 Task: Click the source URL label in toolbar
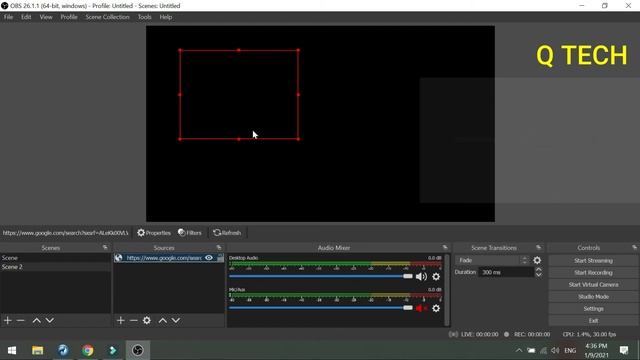(65, 233)
